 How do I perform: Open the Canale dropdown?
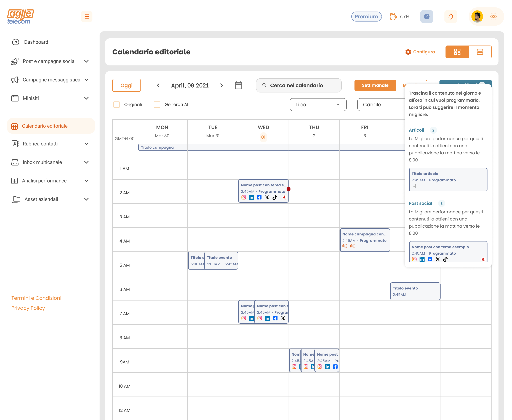click(377, 104)
